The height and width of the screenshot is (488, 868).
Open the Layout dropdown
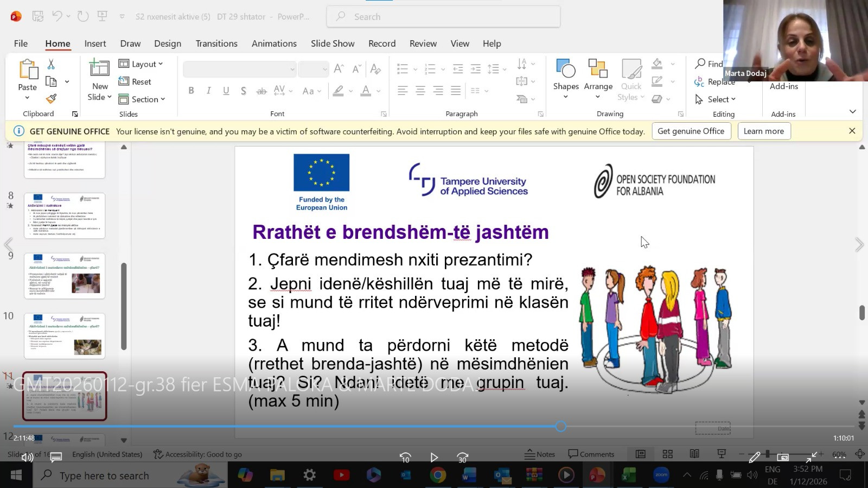pos(141,64)
